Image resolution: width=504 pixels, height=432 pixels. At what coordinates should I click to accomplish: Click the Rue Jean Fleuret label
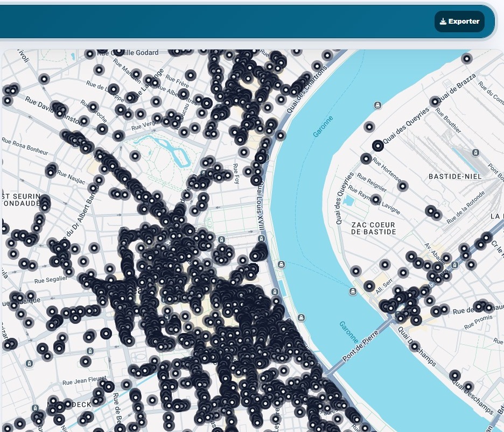(84, 380)
